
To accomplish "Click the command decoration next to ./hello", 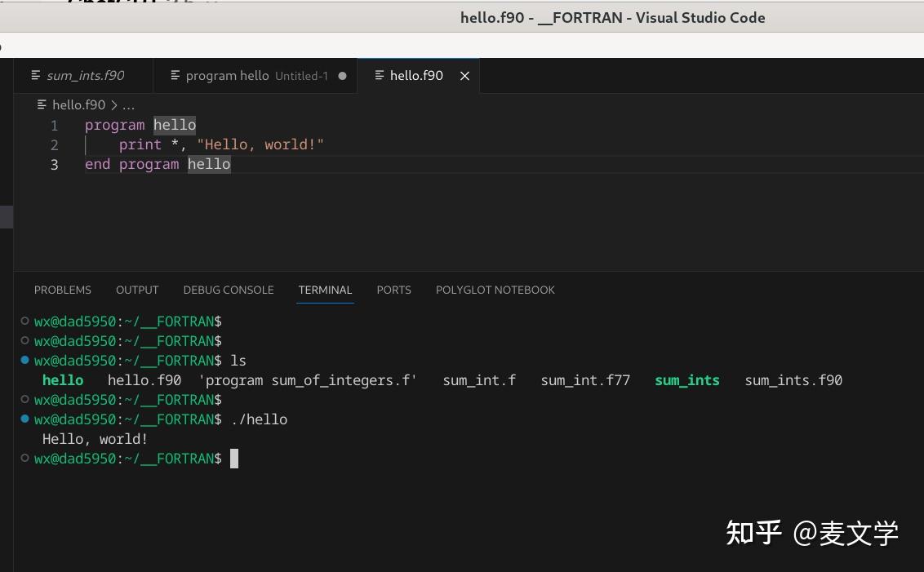I will [x=24, y=419].
